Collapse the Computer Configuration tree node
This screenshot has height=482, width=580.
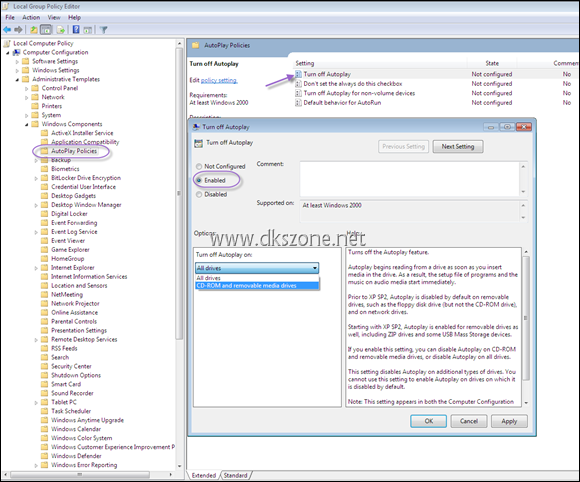8,53
